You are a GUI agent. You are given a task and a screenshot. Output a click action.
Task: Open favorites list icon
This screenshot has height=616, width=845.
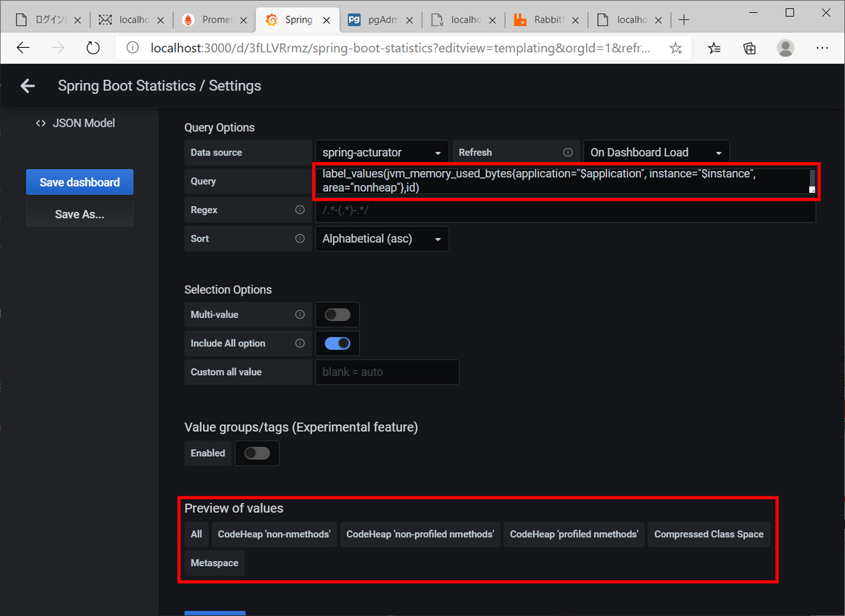coord(714,48)
